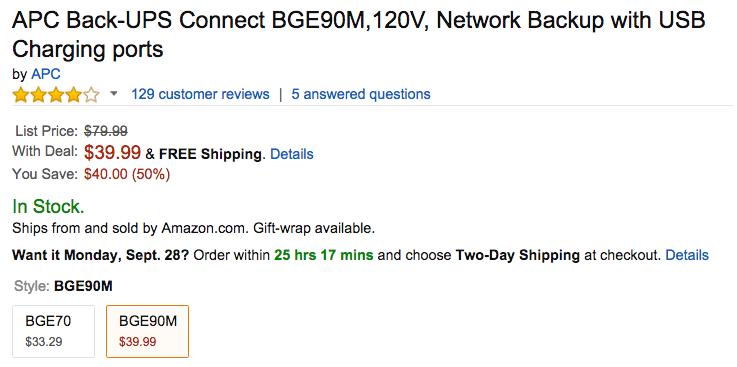Screen dimensions: 737x367
Task: Select the BGE90M style option
Action: [148, 331]
